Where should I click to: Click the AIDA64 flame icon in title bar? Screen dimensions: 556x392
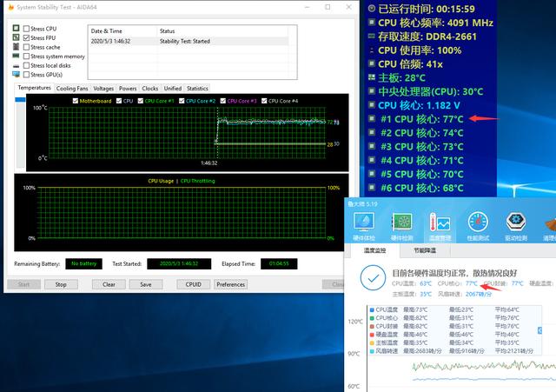[11, 7]
